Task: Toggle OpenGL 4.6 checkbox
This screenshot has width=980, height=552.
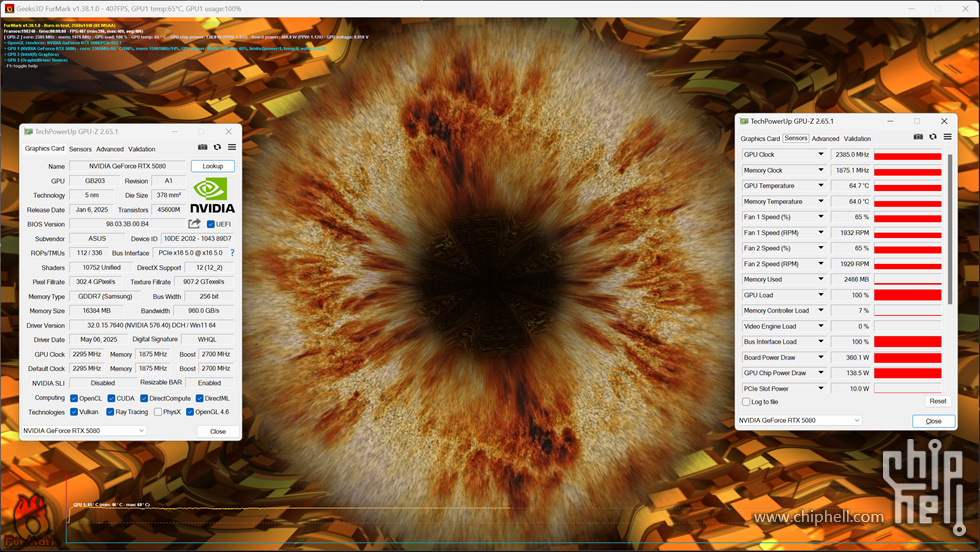Action: click(190, 412)
